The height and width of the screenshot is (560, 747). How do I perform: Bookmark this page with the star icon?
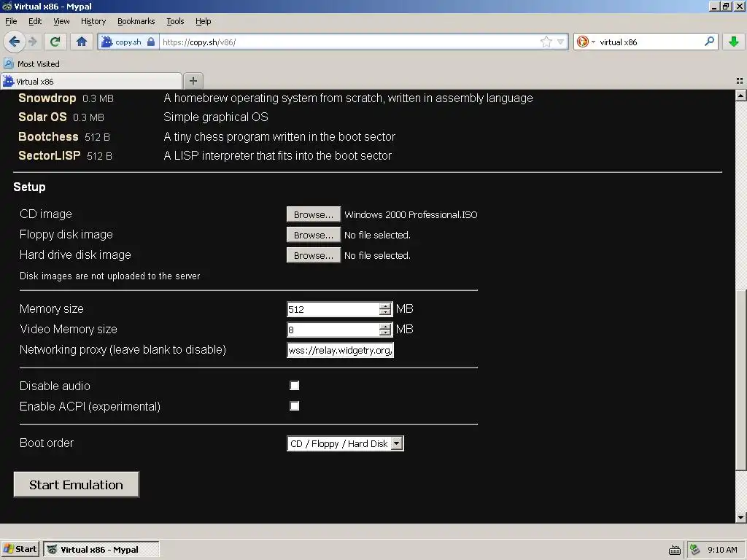tap(546, 42)
